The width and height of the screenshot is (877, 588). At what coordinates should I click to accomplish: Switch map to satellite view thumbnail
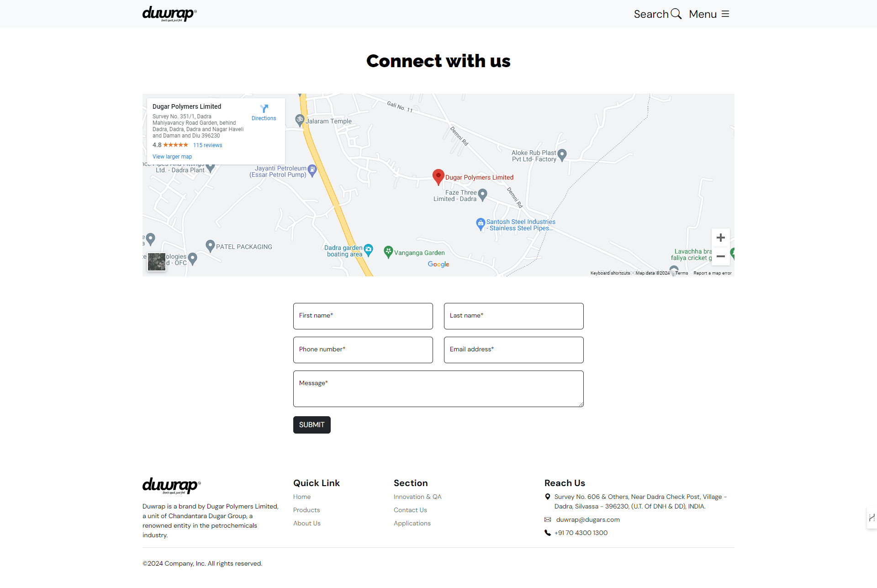(157, 262)
